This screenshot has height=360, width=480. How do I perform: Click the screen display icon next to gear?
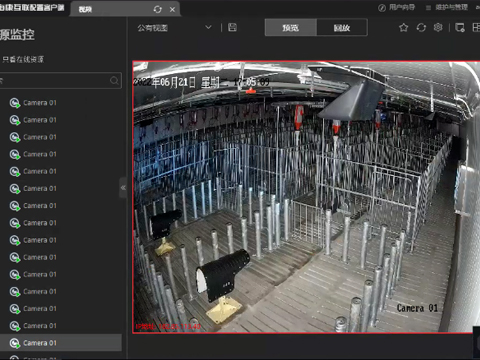pyautogui.click(x=460, y=28)
